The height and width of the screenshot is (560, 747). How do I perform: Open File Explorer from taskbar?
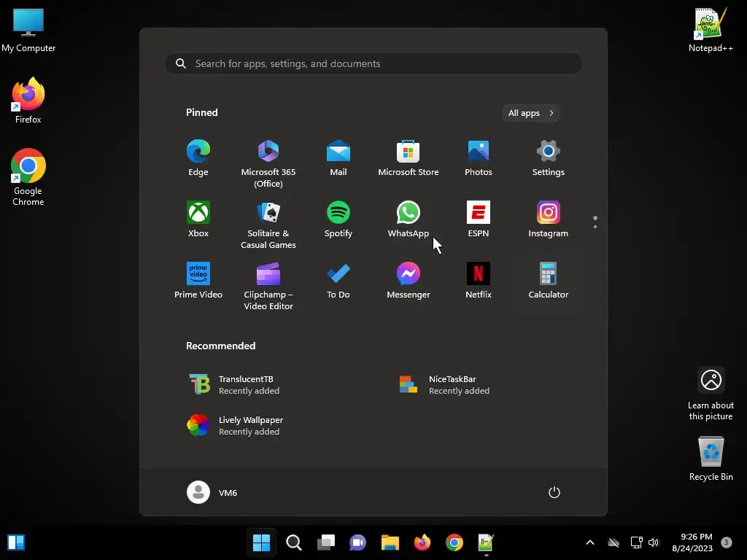pyautogui.click(x=390, y=542)
